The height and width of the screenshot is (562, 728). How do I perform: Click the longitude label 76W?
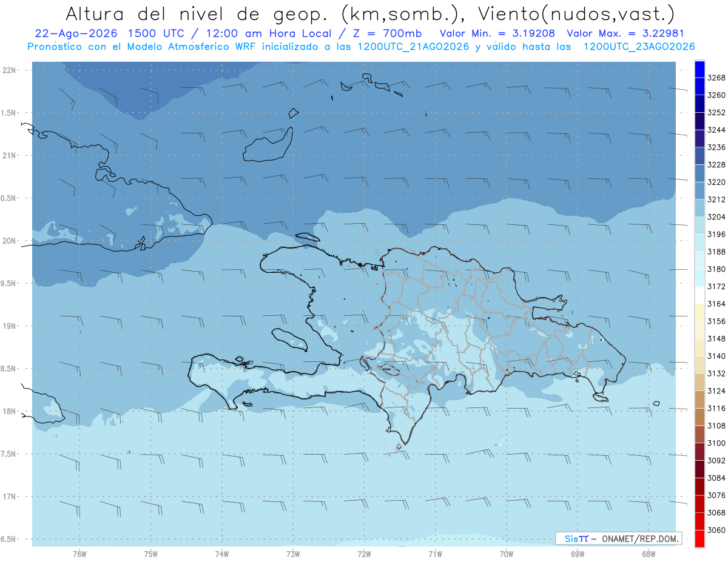pos(79,554)
